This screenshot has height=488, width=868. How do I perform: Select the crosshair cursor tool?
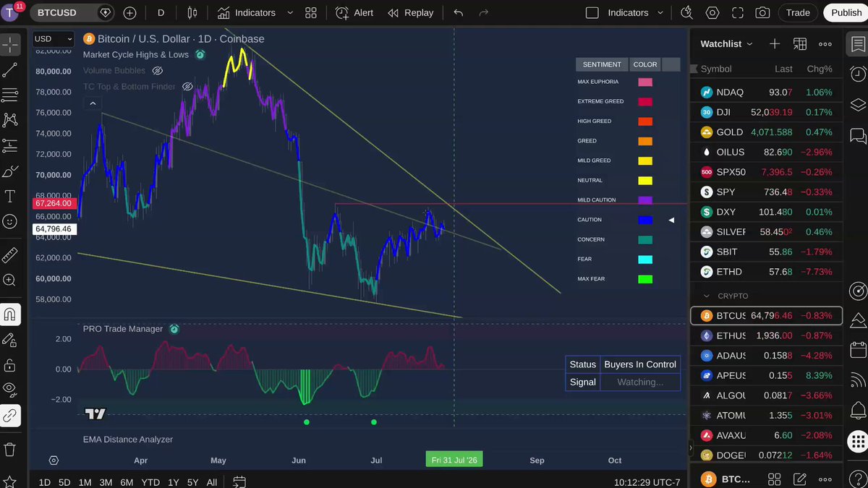point(10,45)
